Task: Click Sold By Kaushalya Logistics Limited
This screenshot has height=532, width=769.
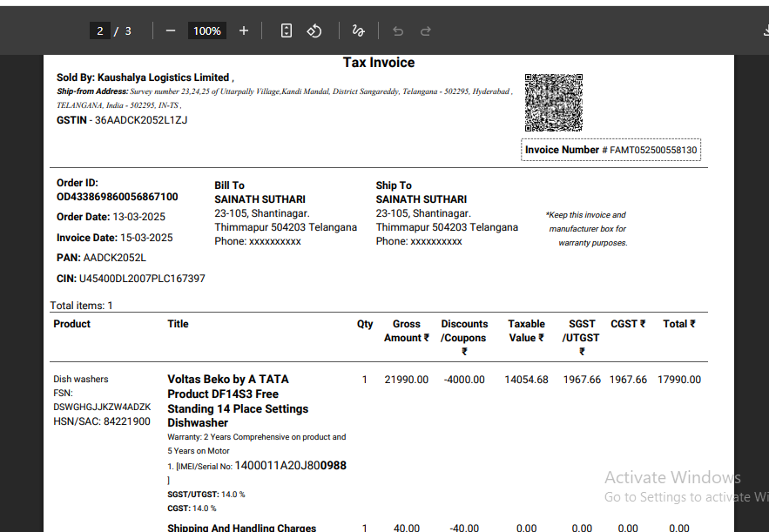Action: pos(145,77)
